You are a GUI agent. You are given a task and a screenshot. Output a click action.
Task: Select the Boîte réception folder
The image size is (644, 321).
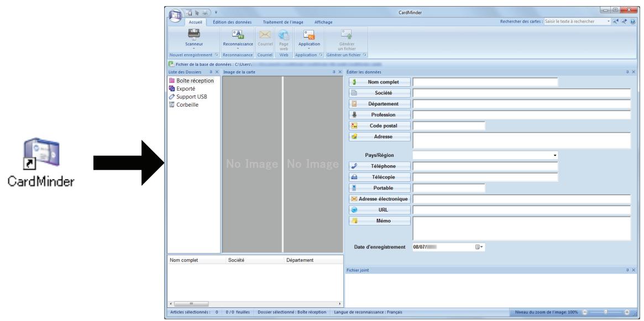(191, 81)
